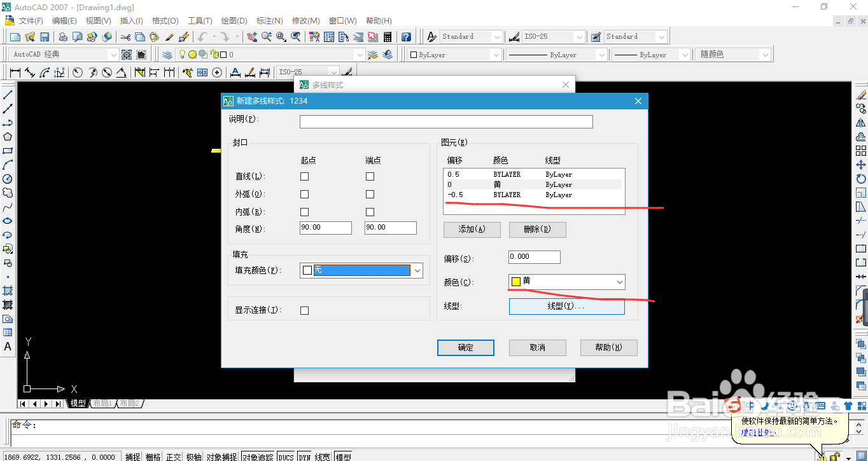Viewport: 868px width, 461px height.
Task: Click the New drawing icon
Action: [15, 37]
